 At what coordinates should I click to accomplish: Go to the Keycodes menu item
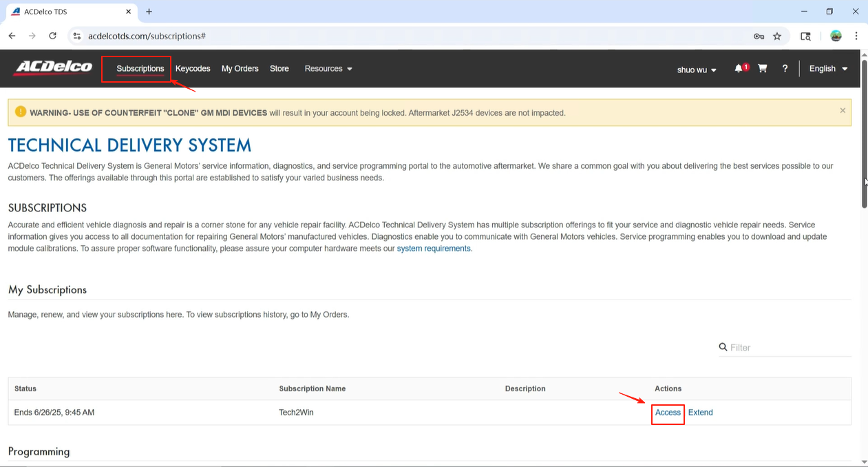point(193,69)
